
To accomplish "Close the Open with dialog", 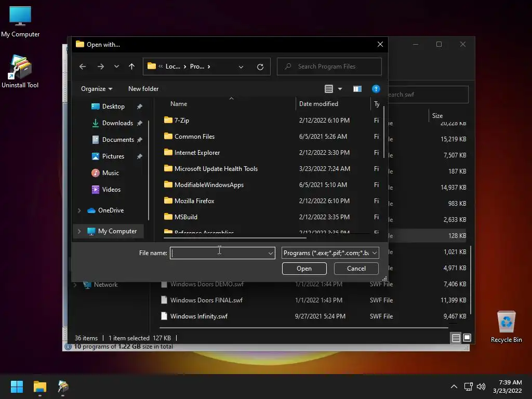I will 380,45.
